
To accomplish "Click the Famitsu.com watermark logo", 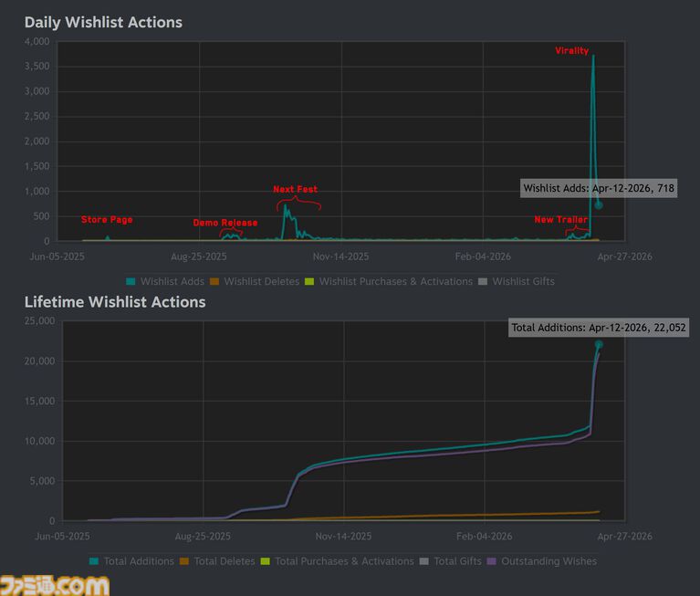I will 55,584.
